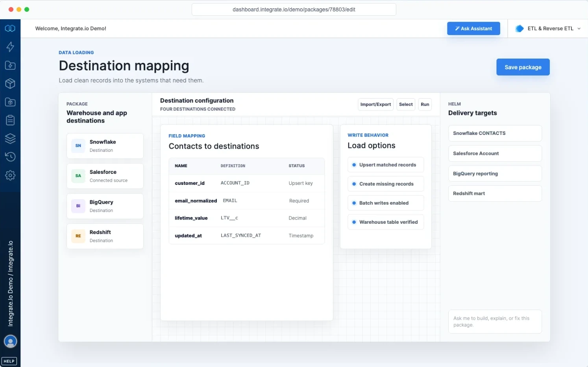Open the lightning bolt sidebar icon

(10, 47)
